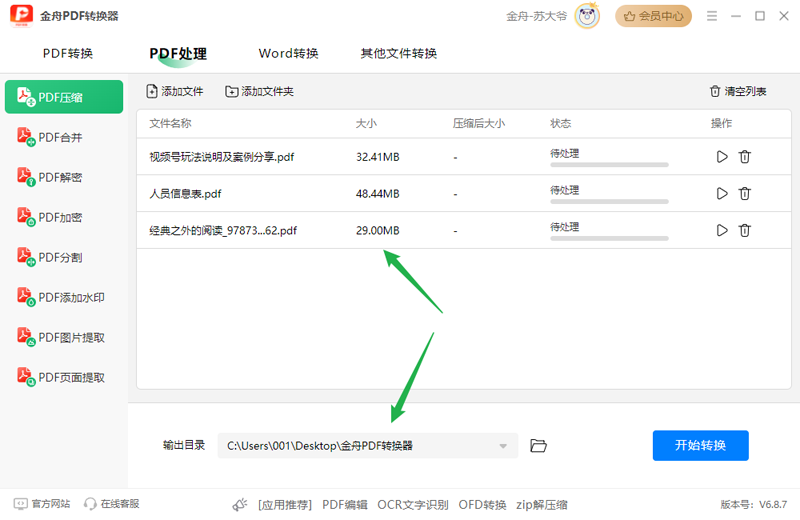Click the 文件名称 column header

pyautogui.click(x=170, y=123)
